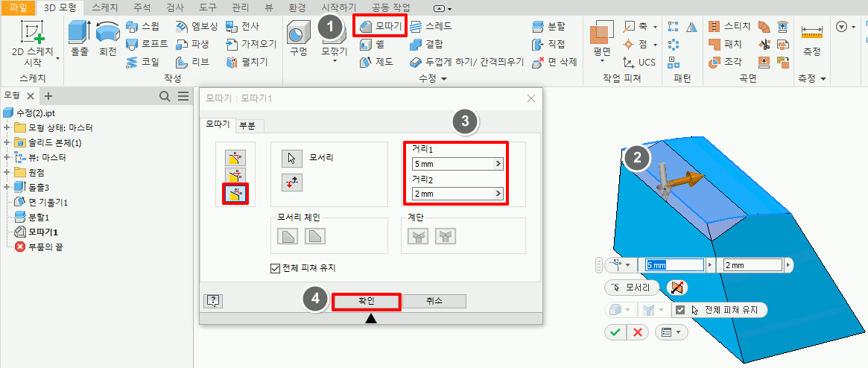Click the 거리2 input field in the dialog

click(x=452, y=194)
